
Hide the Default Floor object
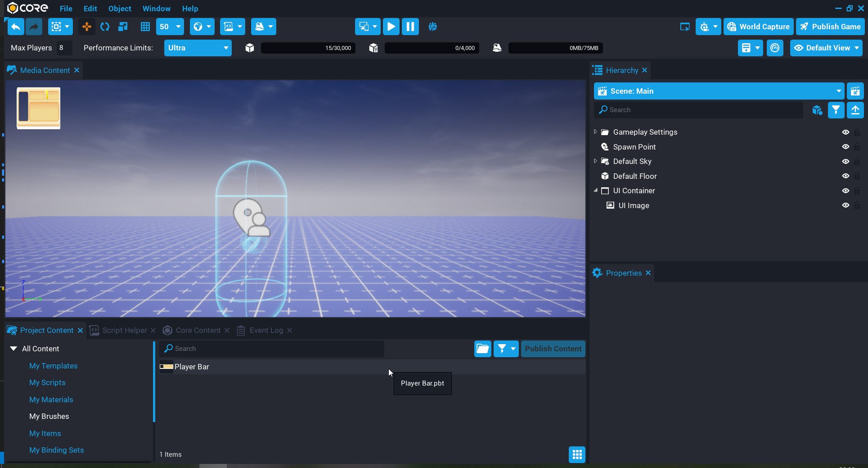click(846, 176)
